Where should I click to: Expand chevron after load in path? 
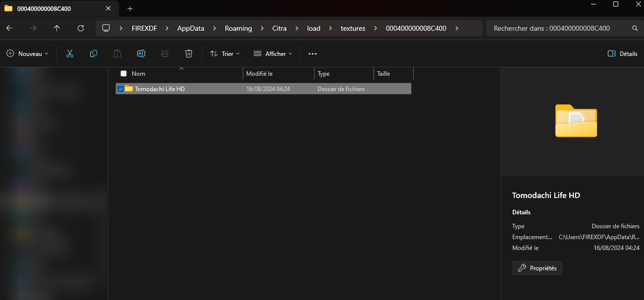(330, 28)
